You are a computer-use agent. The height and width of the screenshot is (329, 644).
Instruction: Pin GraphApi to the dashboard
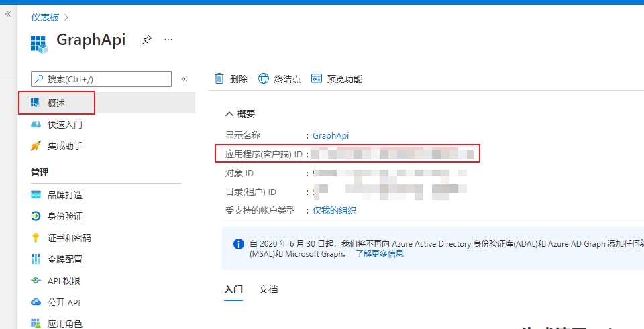pyautogui.click(x=147, y=40)
